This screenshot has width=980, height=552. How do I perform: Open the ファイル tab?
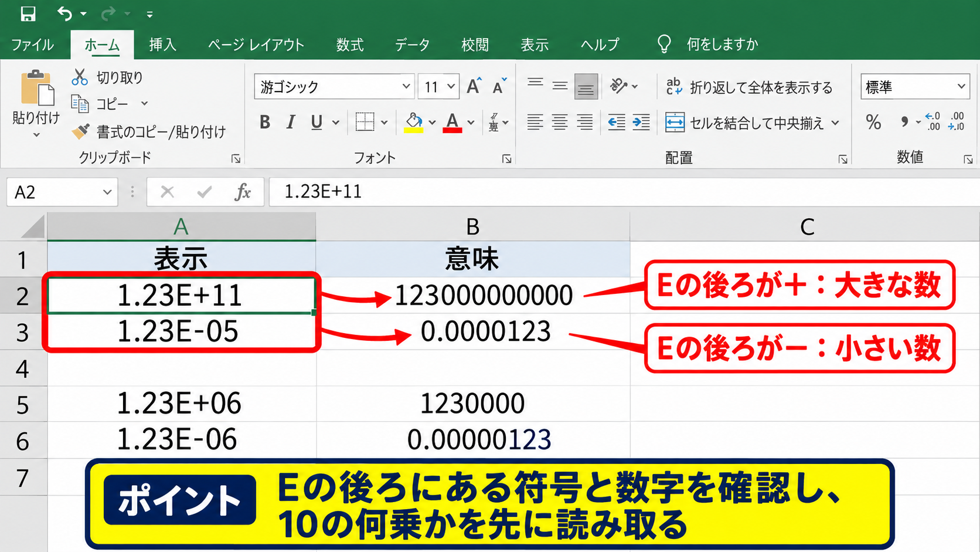point(32,45)
